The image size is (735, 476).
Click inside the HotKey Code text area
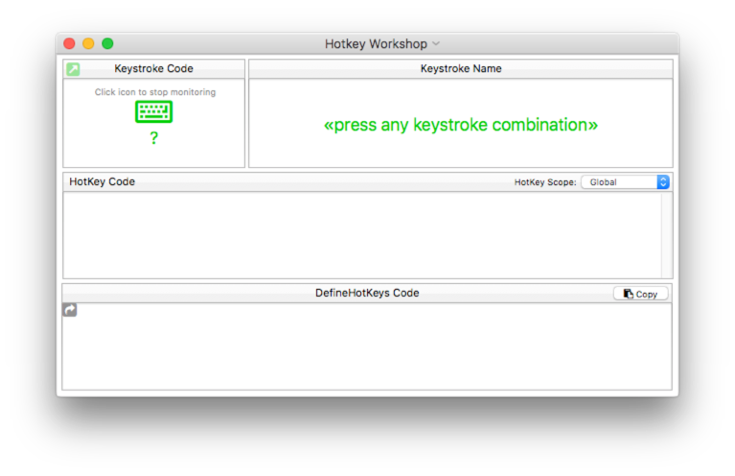[x=362, y=235]
